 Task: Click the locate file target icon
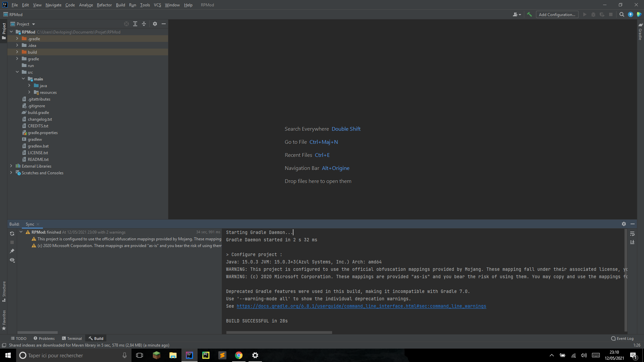pos(126,24)
